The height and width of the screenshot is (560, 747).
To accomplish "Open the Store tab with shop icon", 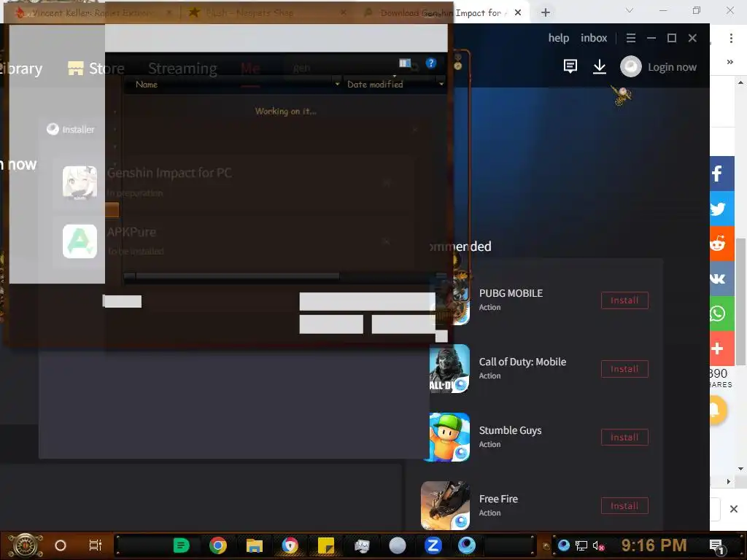I will click(96, 69).
